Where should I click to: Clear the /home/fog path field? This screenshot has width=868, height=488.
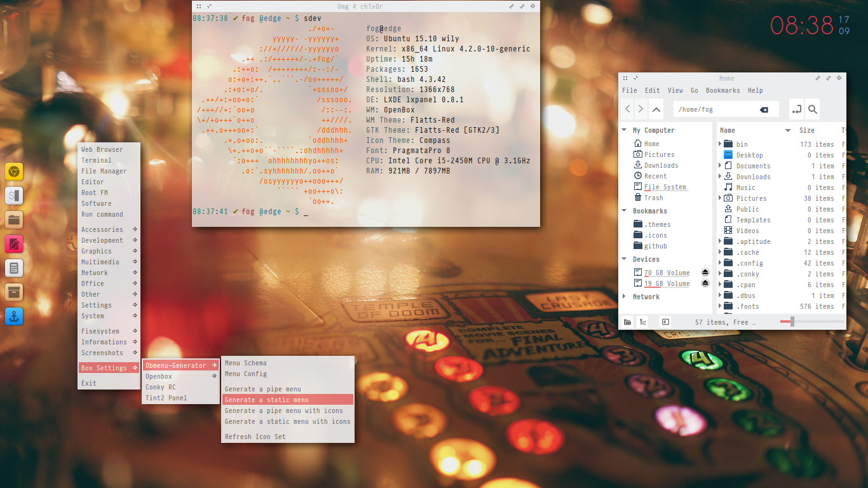coord(764,110)
